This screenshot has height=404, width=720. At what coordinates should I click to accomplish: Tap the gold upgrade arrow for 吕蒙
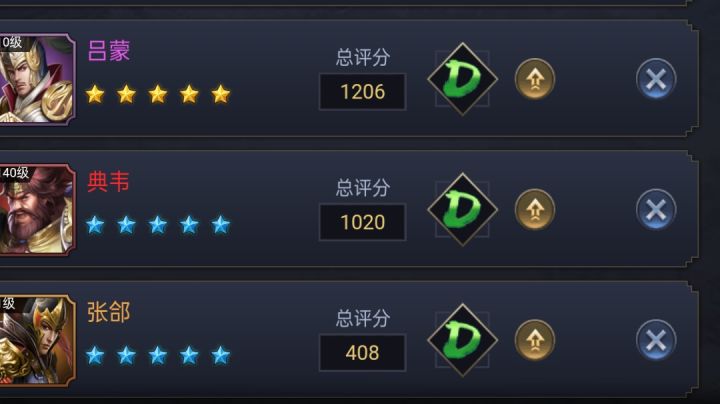click(x=535, y=79)
